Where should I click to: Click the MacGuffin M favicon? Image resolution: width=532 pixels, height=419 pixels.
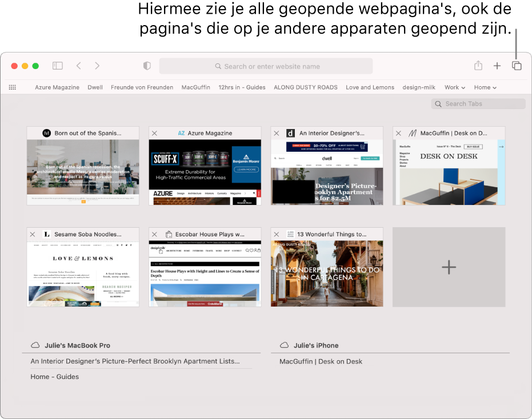click(412, 133)
